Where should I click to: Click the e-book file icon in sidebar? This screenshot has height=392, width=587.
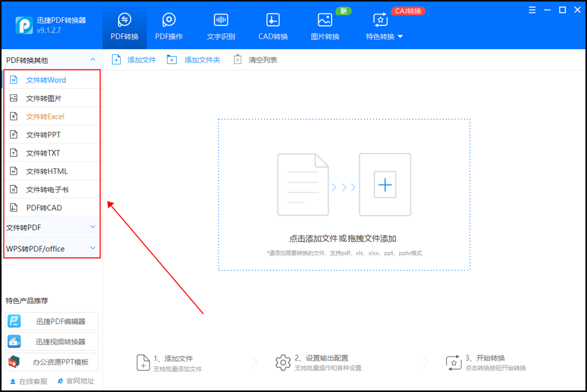tap(14, 189)
